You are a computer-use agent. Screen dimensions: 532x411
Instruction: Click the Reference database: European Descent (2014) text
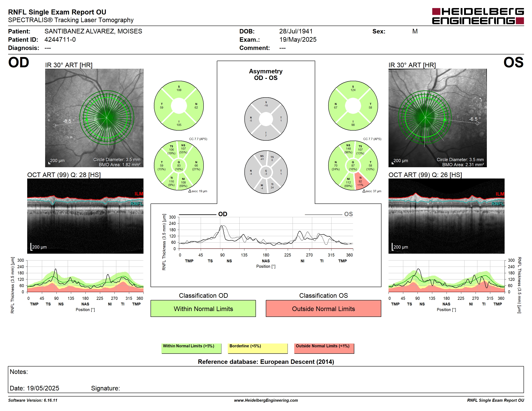pos(266,362)
